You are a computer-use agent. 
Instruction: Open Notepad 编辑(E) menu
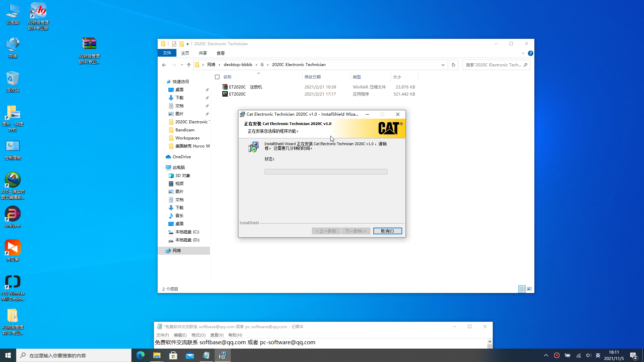[x=180, y=335]
